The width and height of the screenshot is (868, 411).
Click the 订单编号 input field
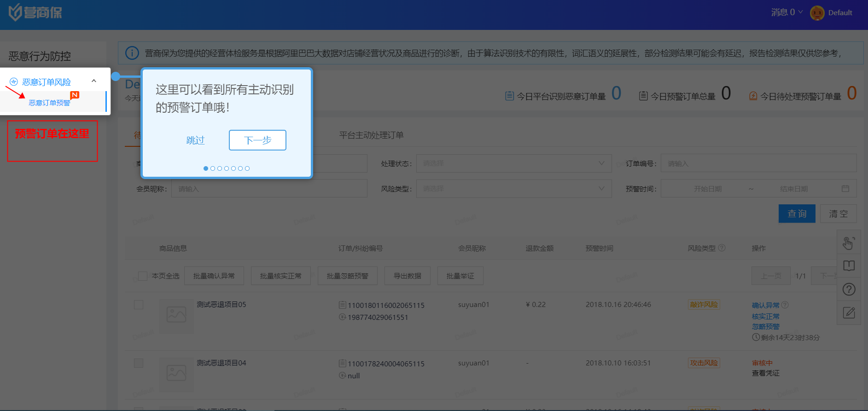[758, 163]
